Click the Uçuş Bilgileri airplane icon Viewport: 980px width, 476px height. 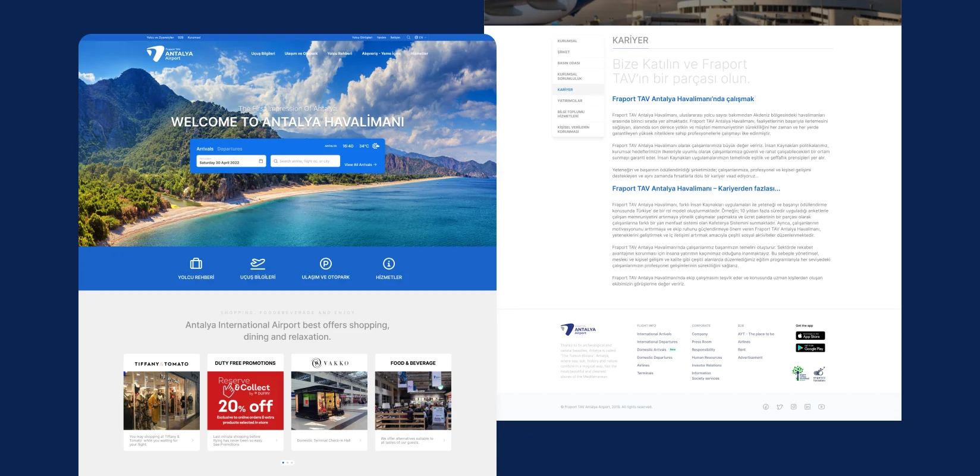pos(257,264)
